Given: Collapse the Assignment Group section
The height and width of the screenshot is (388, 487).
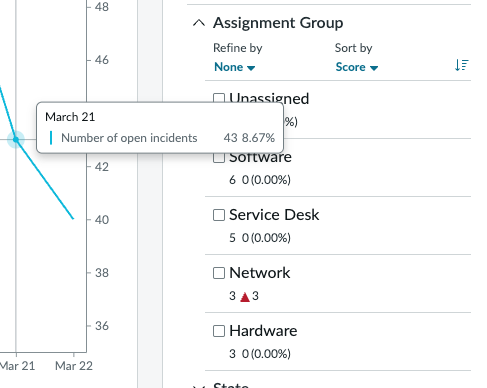Looking at the screenshot, I should 199,23.
